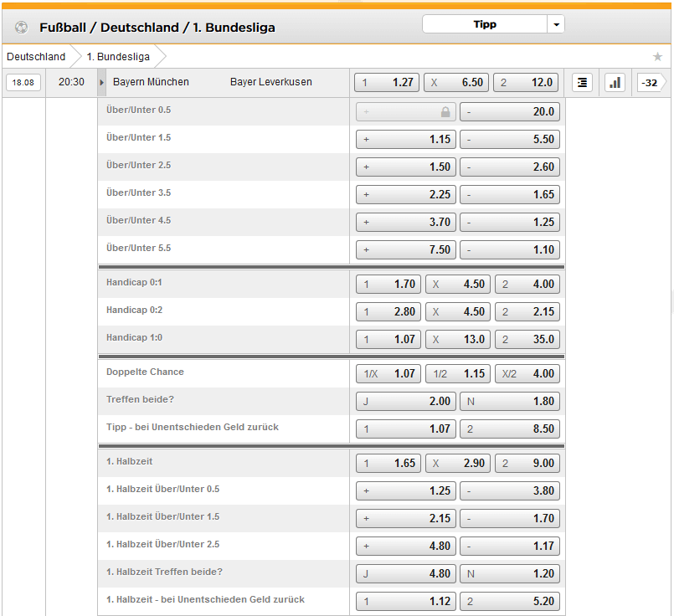Select Doppelte Chance 1/2 at 1.15

pos(458,374)
